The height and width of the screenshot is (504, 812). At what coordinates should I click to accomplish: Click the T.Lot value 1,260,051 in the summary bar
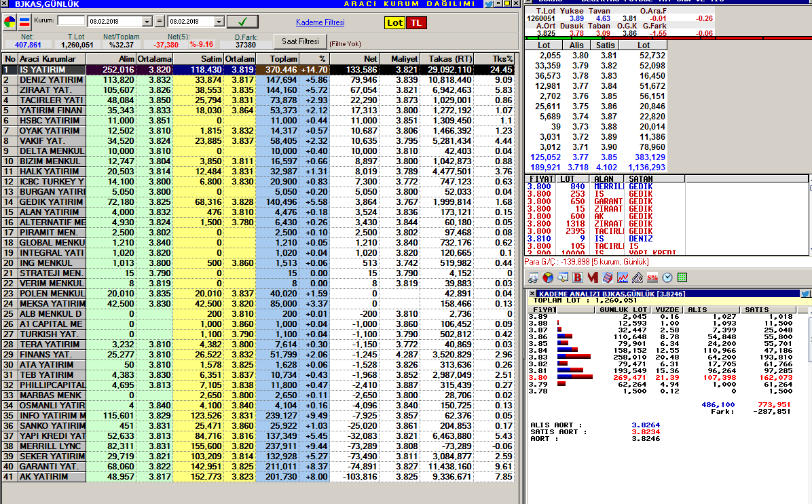tap(77, 45)
